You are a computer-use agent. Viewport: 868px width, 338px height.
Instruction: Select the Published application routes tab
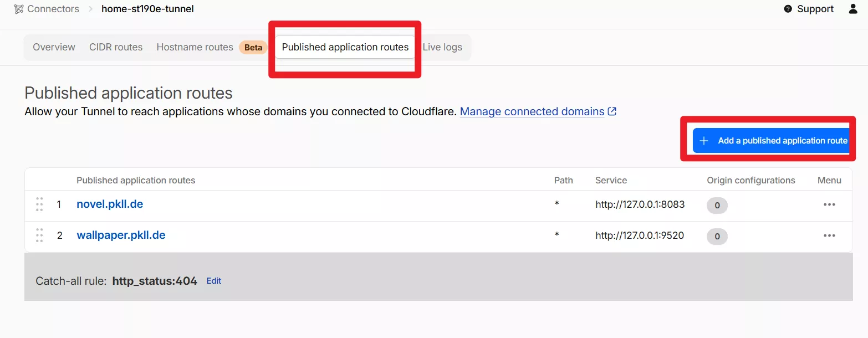tap(345, 47)
